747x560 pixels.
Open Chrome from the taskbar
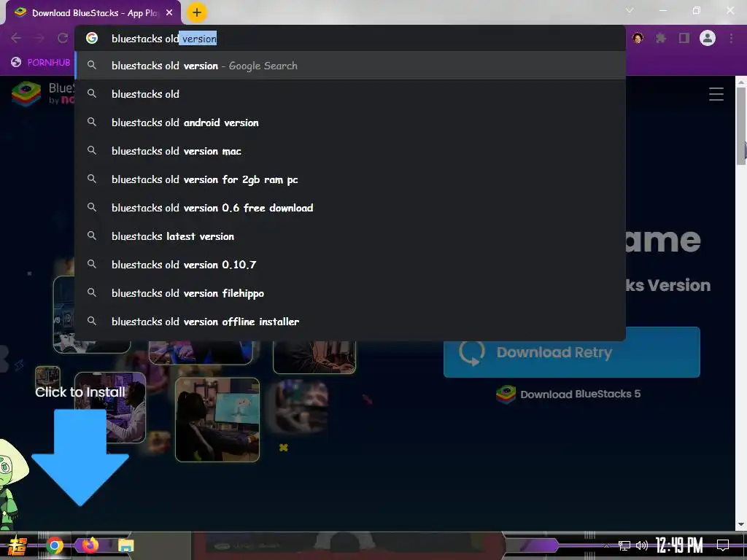[x=55, y=545]
